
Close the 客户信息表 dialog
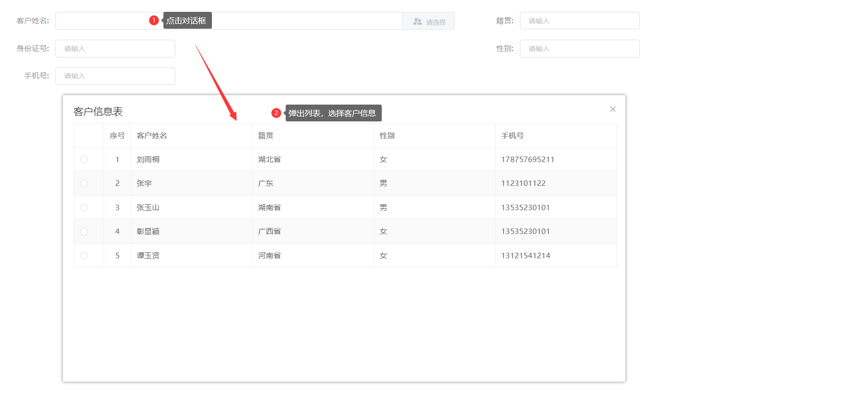pos(613,109)
